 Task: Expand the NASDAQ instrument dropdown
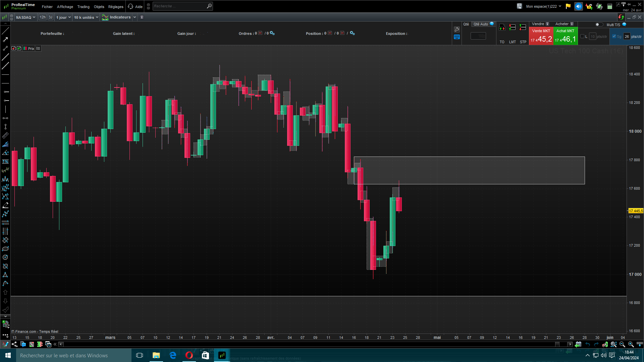[x=25, y=17]
